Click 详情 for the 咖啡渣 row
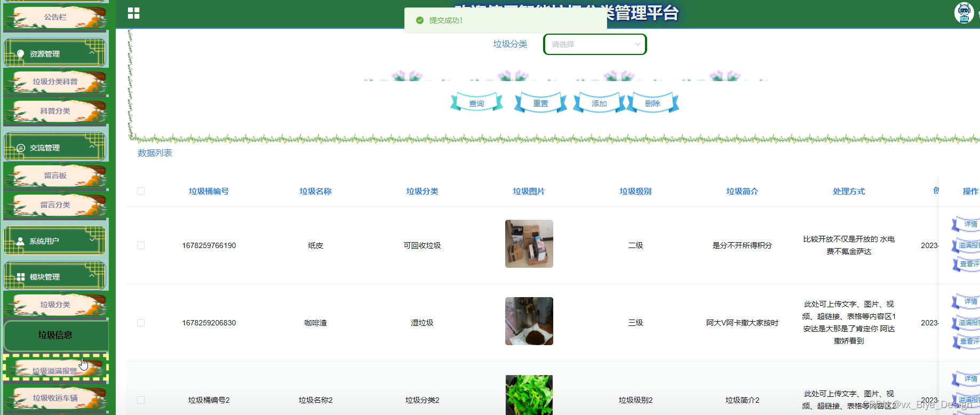Image resolution: width=980 pixels, height=415 pixels. click(x=967, y=301)
